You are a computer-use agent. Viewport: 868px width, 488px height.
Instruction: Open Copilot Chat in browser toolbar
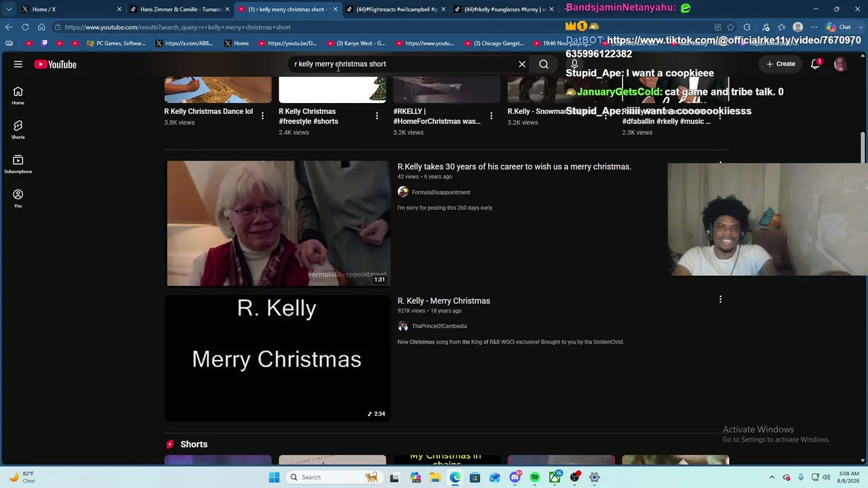point(839,27)
